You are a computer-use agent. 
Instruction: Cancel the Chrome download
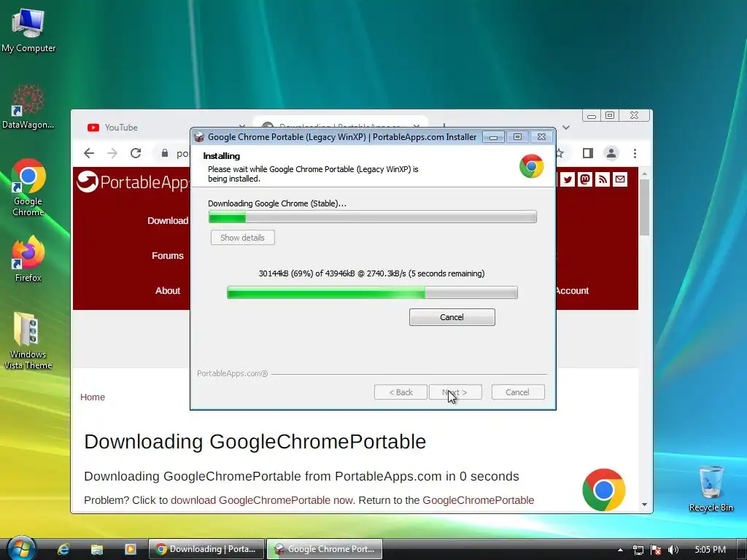(x=452, y=317)
